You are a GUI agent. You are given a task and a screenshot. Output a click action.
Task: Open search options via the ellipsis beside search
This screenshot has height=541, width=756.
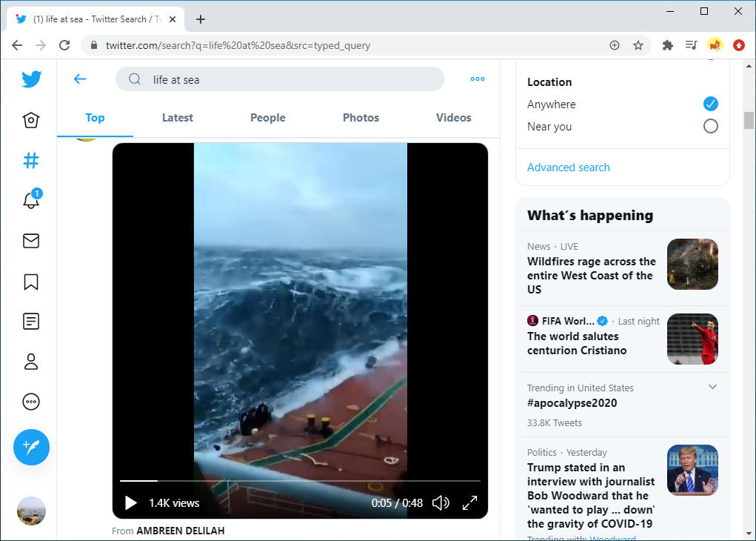[x=477, y=79]
